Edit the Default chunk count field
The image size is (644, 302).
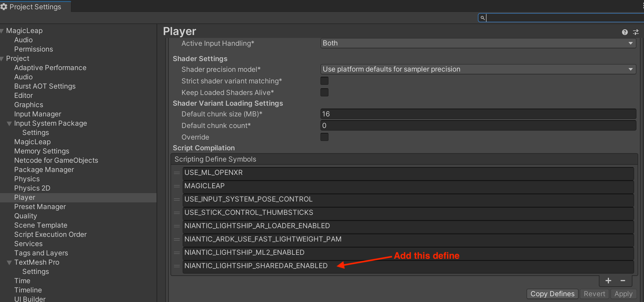(478, 125)
